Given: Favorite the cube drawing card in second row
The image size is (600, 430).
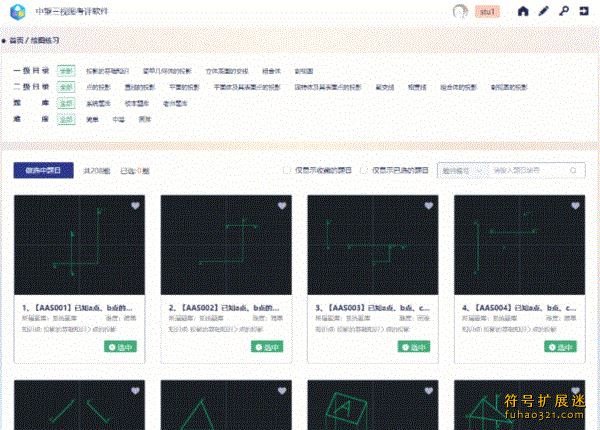Looking at the screenshot, I should click(x=429, y=391).
